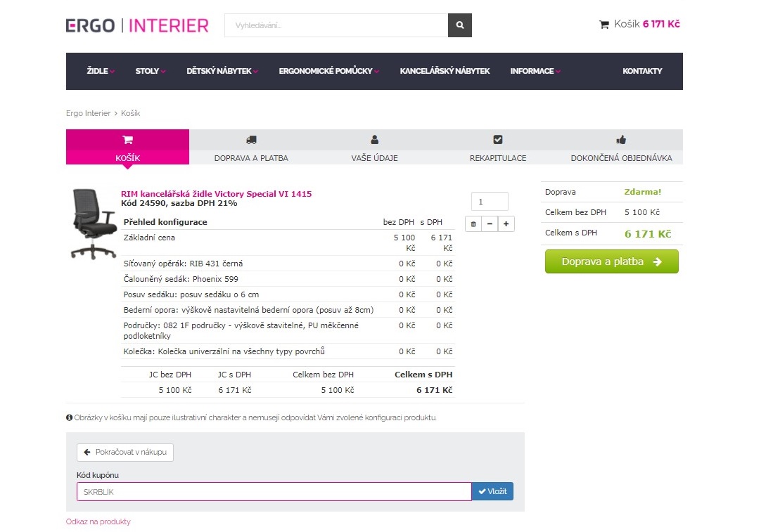Viewport: 773px width, 532px height.
Task: Focus the Vyhledávání search field
Action: [336, 25]
